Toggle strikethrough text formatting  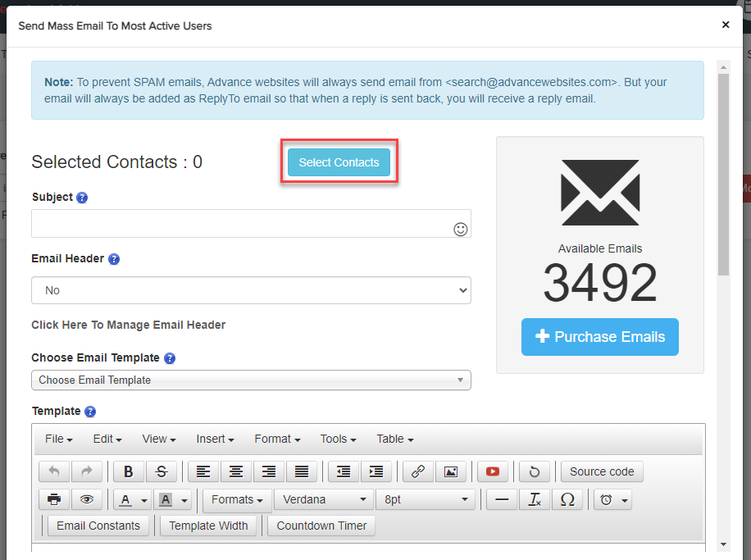161,471
